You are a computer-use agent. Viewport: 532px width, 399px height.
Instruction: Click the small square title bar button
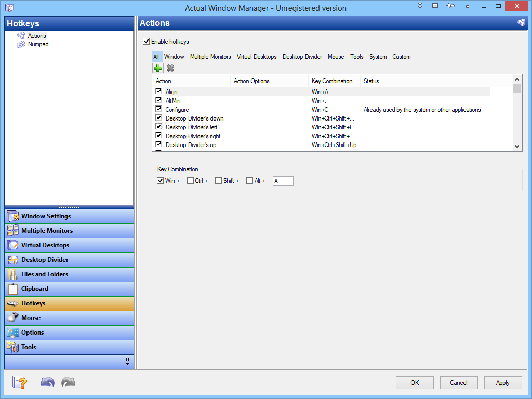coord(468,6)
